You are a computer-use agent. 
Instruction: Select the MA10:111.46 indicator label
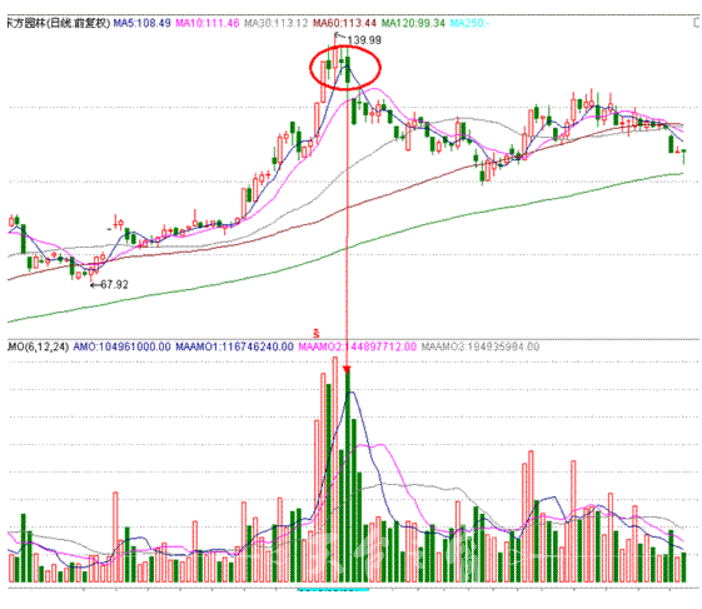[x=208, y=23]
